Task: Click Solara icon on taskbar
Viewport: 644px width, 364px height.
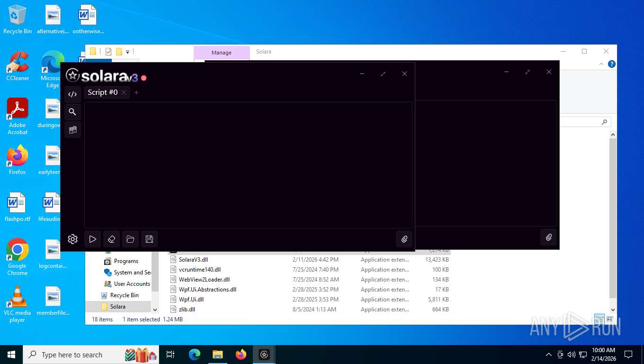Action: click(264, 355)
